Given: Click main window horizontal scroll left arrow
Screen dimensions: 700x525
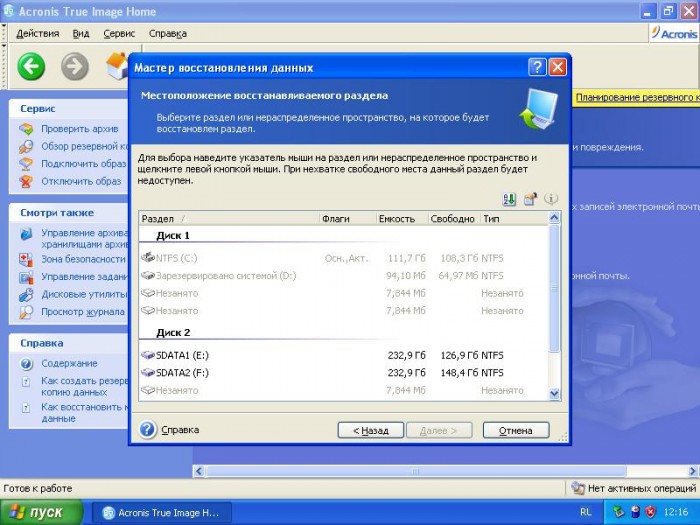Looking at the screenshot, I should tap(199, 471).
